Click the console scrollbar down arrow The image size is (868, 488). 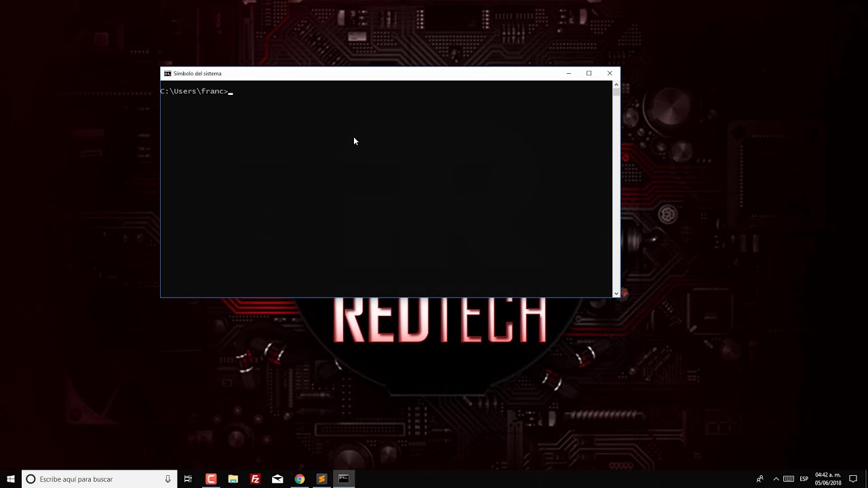click(616, 293)
